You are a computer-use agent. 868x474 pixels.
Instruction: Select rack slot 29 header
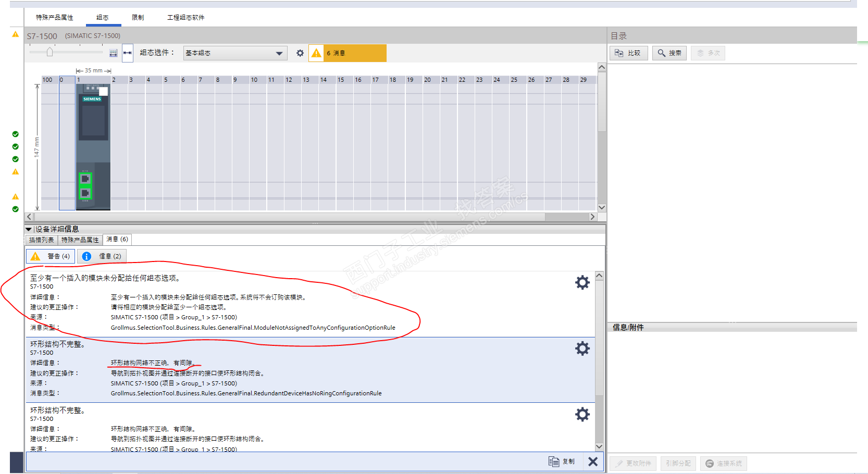pos(587,80)
